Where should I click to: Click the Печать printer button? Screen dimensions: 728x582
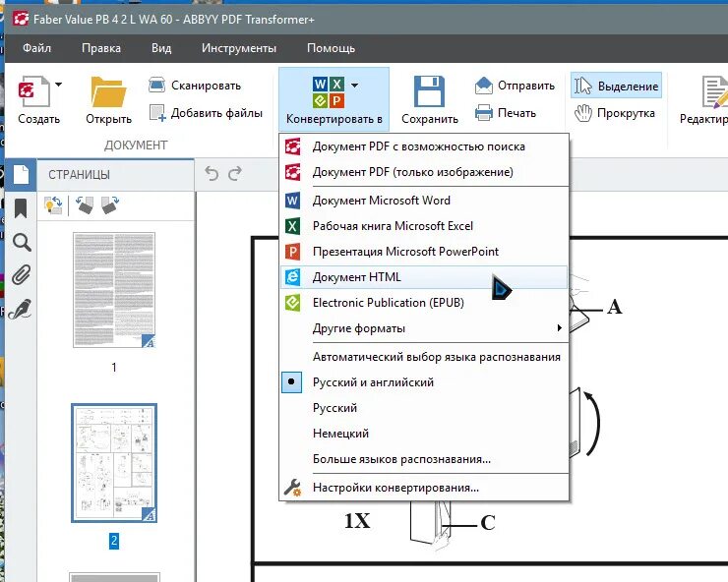506,113
